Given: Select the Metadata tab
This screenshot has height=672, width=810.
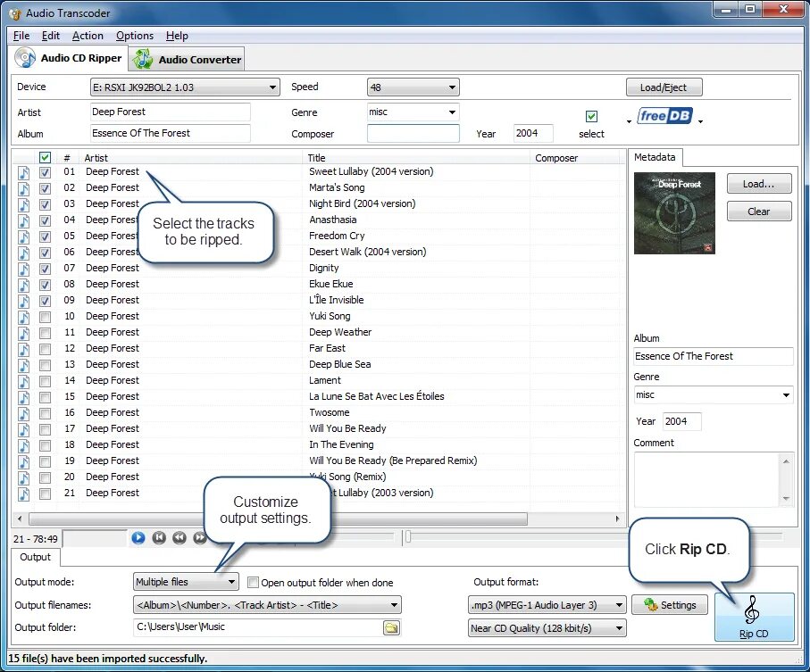Looking at the screenshot, I should pos(655,157).
